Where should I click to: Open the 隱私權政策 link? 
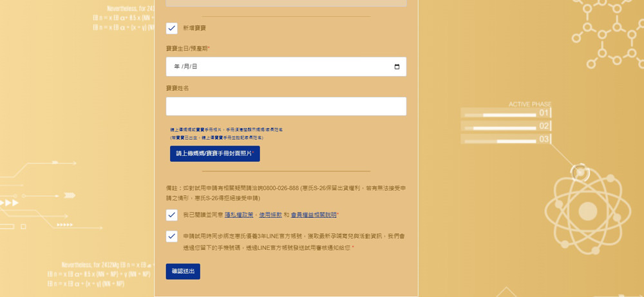click(x=240, y=215)
